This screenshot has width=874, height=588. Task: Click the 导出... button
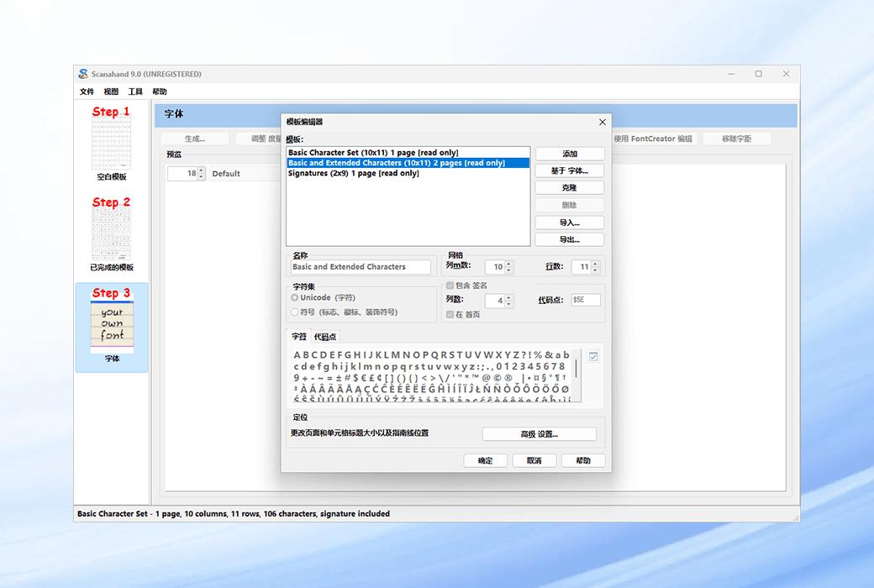(570, 239)
